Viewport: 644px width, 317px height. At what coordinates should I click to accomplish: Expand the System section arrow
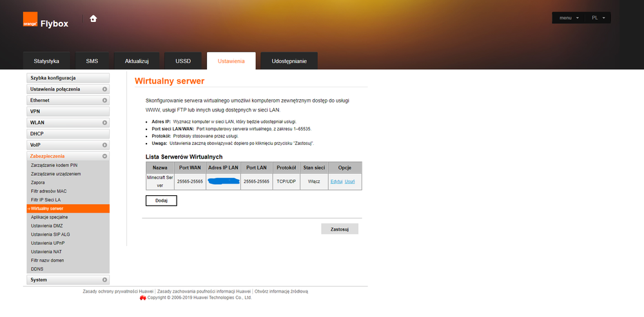click(x=104, y=280)
